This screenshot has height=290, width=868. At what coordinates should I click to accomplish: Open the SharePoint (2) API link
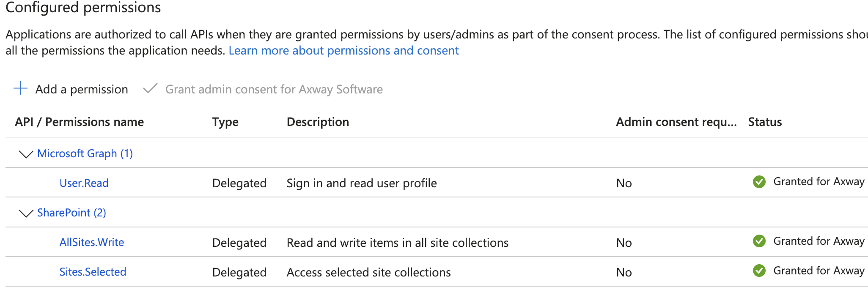(x=71, y=213)
